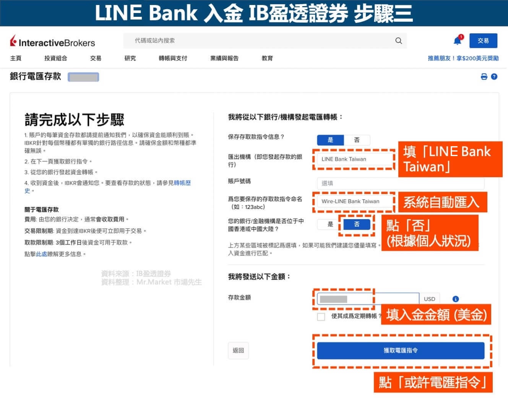The height and width of the screenshot is (420, 508).
Task: Click the 關于電匯存款 heading
Action: pos(42,210)
